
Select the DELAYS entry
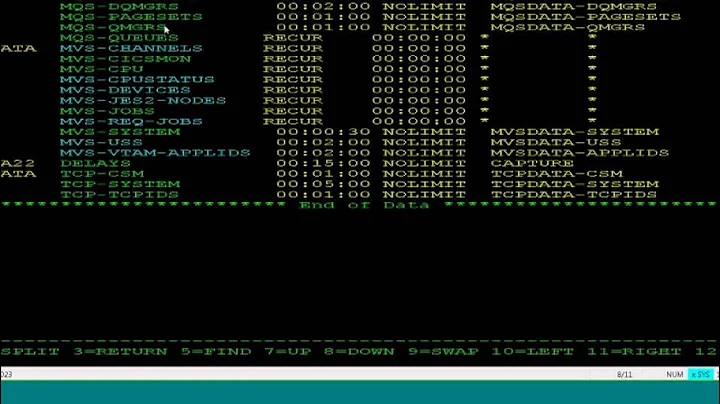pos(95,163)
